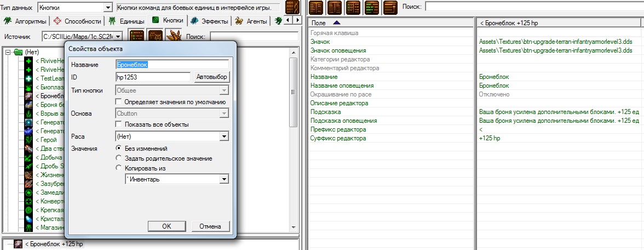
Task: Select the Горячая клавиша field row
Action: click(390, 33)
